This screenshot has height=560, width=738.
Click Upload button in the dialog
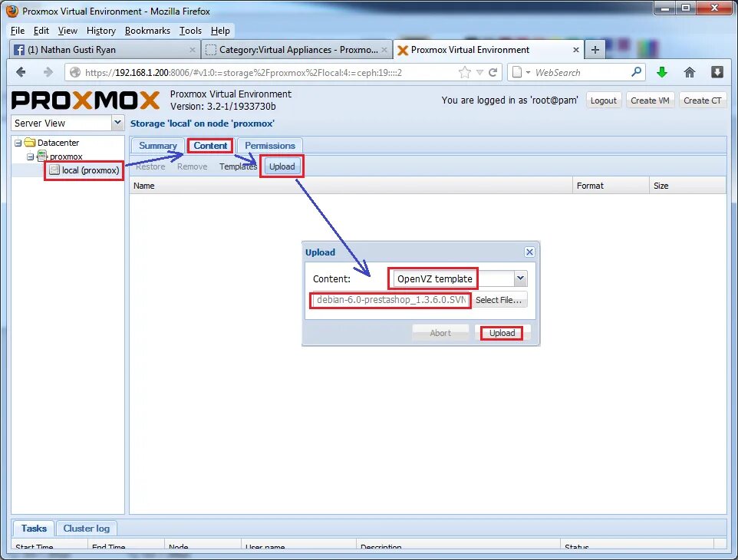(x=502, y=333)
